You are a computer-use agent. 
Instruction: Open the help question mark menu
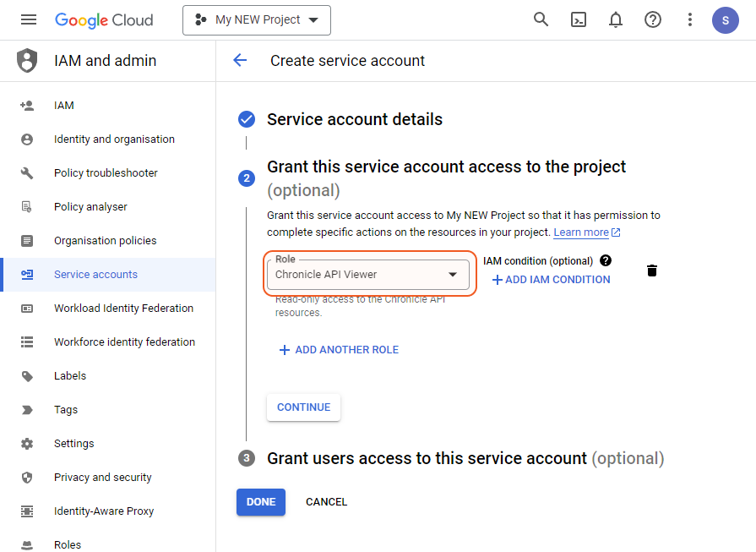[x=653, y=19]
